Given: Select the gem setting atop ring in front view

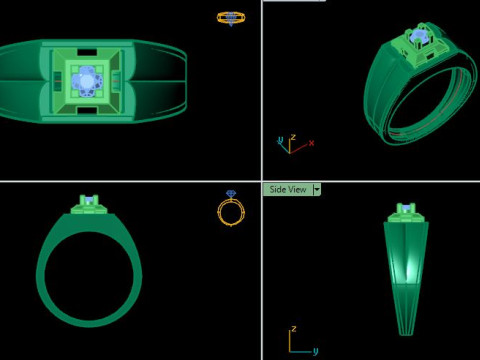Looking at the screenshot, I should point(89,204).
